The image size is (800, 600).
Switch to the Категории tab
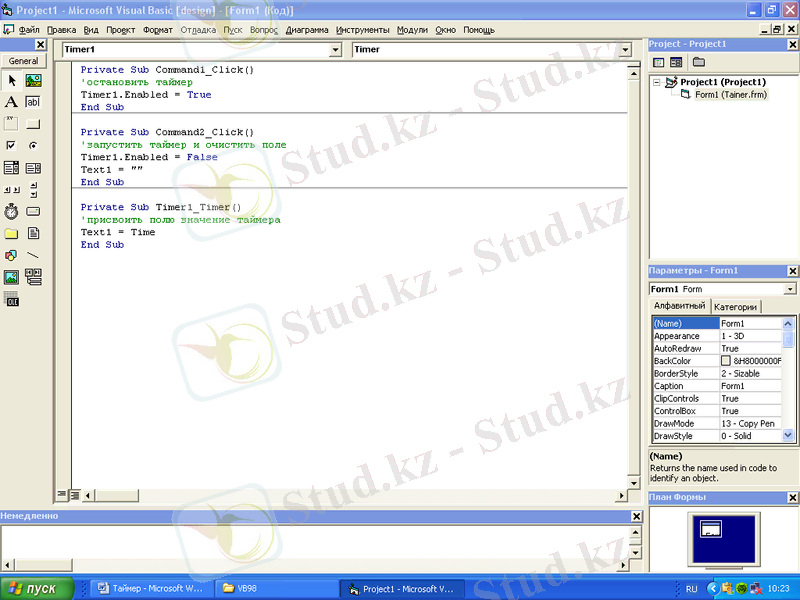pos(735,307)
